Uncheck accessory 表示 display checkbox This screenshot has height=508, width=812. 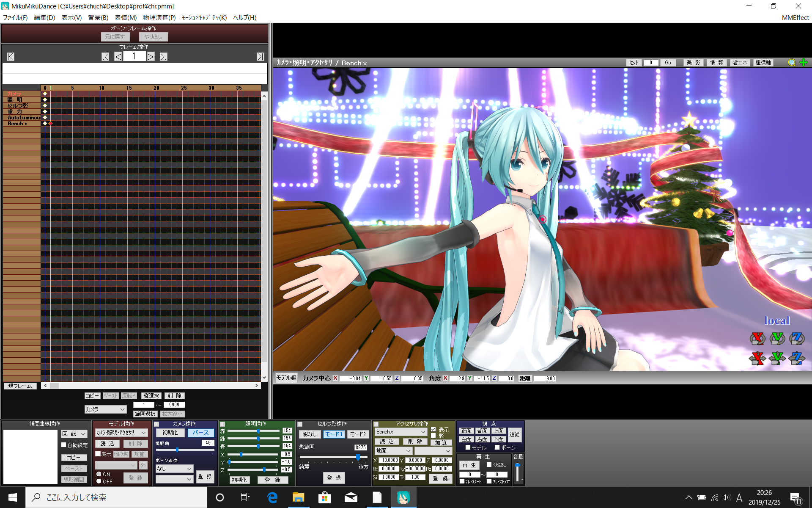coord(433,429)
